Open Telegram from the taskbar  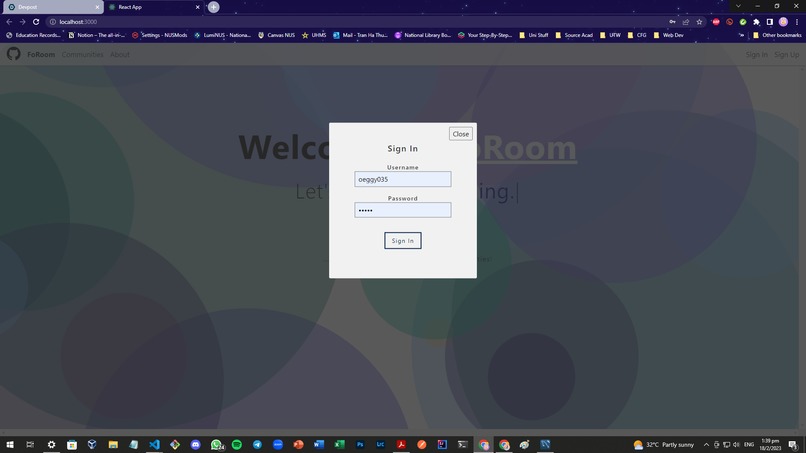click(257, 444)
